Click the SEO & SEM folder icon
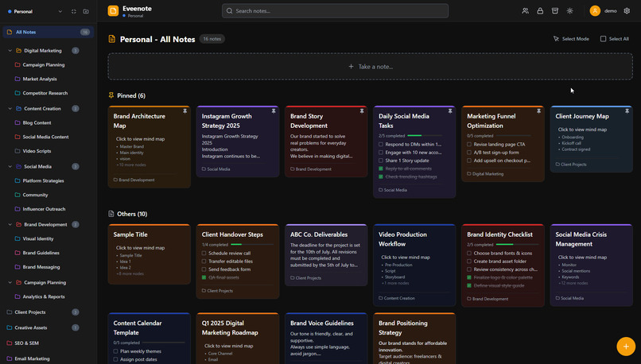Image resolution: width=641 pixels, height=364 pixels. (10, 343)
